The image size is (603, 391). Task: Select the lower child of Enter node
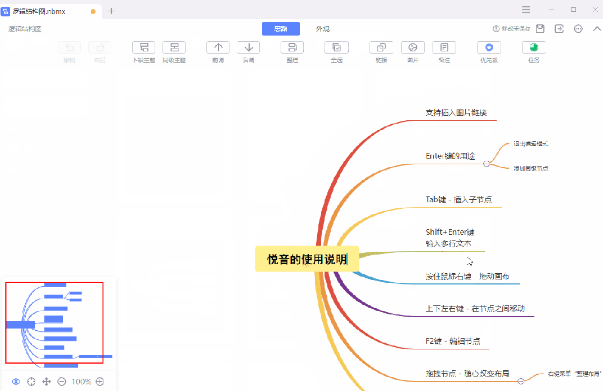coord(531,168)
